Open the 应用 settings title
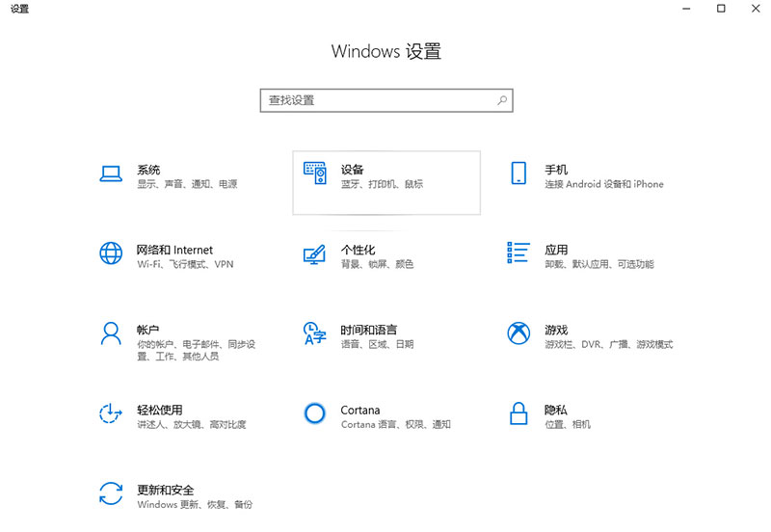This screenshot has width=771, height=532. 556,250
